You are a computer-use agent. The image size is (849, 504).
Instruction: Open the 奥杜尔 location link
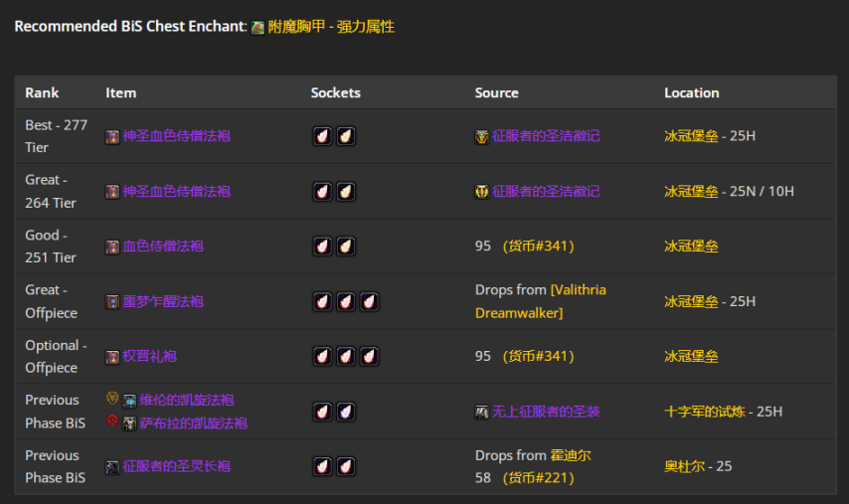tap(685, 466)
